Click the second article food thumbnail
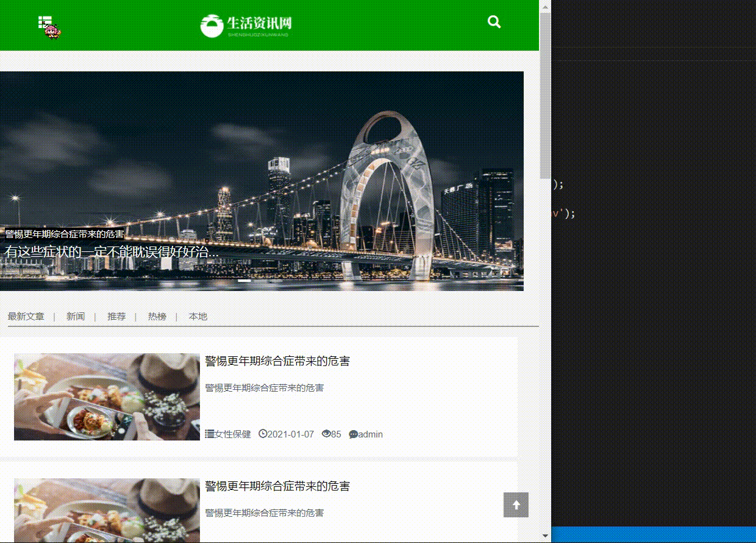This screenshot has width=756, height=543. (x=107, y=510)
